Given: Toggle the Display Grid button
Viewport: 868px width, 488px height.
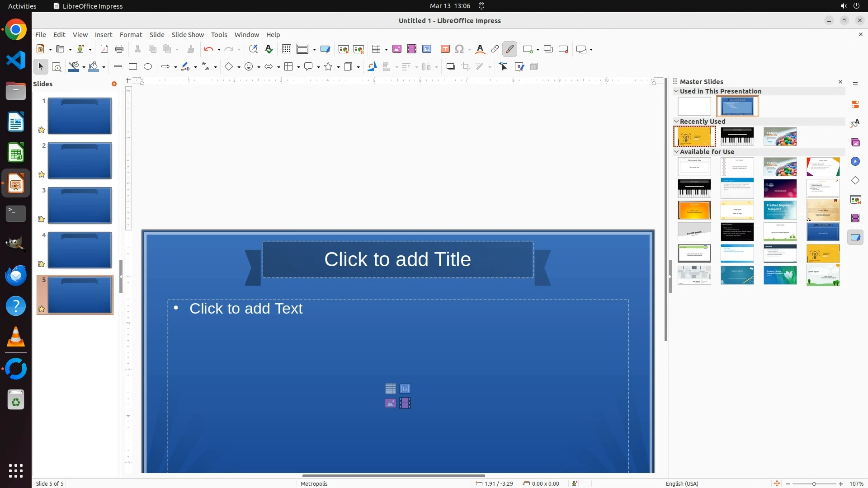Looking at the screenshot, I should [x=287, y=49].
